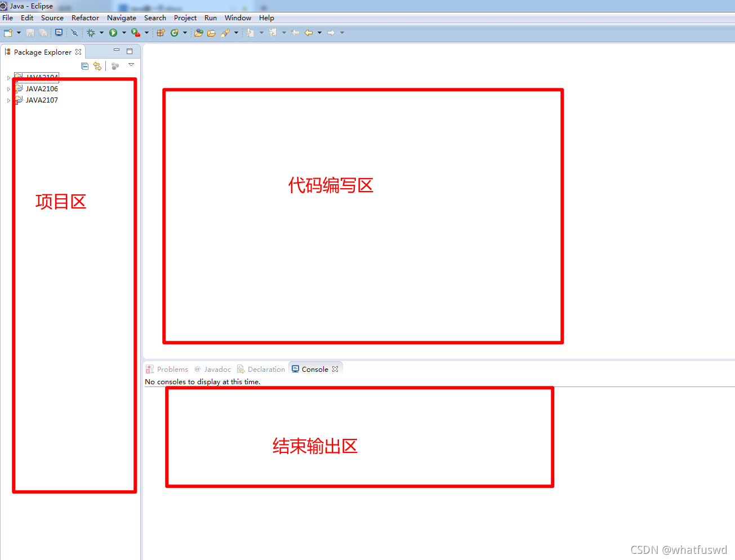Close the Console tab
This screenshot has width=735, height=560.
(335, 368)
